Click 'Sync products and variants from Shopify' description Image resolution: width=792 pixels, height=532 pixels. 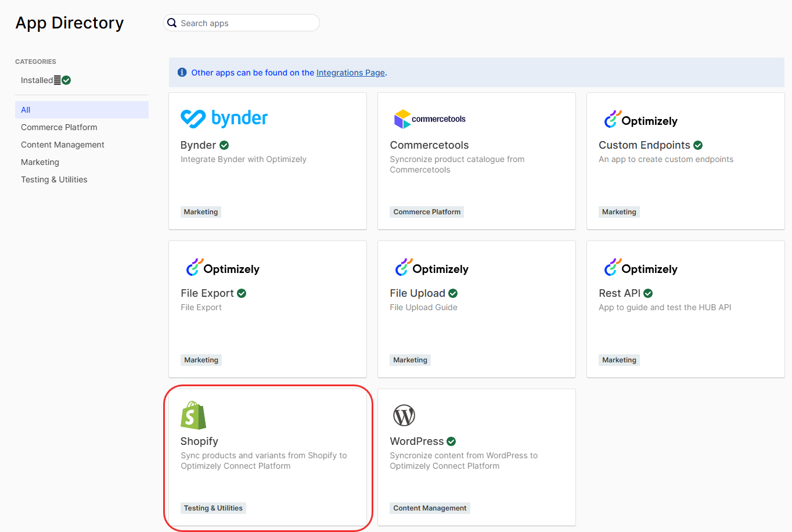tap(264, 461)
